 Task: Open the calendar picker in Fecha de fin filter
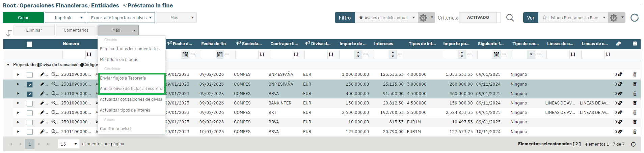point(220,54)
